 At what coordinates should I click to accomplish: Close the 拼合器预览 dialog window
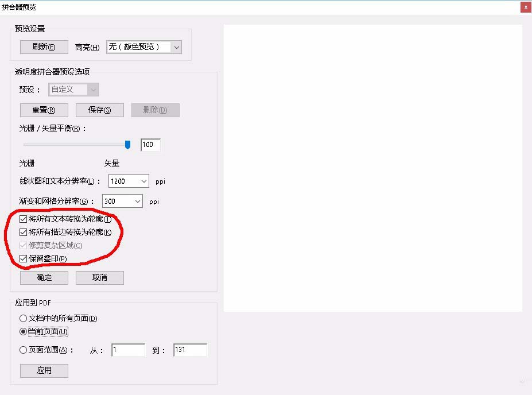(x=525, y=7)
